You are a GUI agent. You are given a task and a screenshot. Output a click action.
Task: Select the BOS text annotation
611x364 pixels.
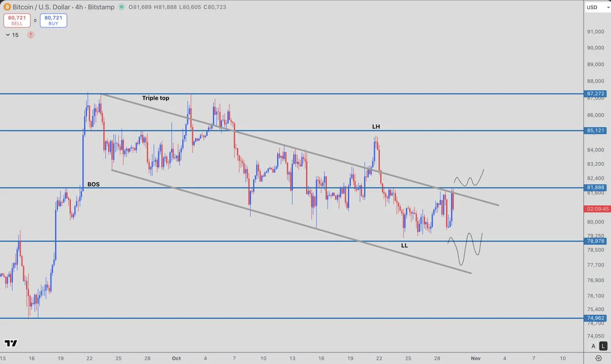pos(93,185)
